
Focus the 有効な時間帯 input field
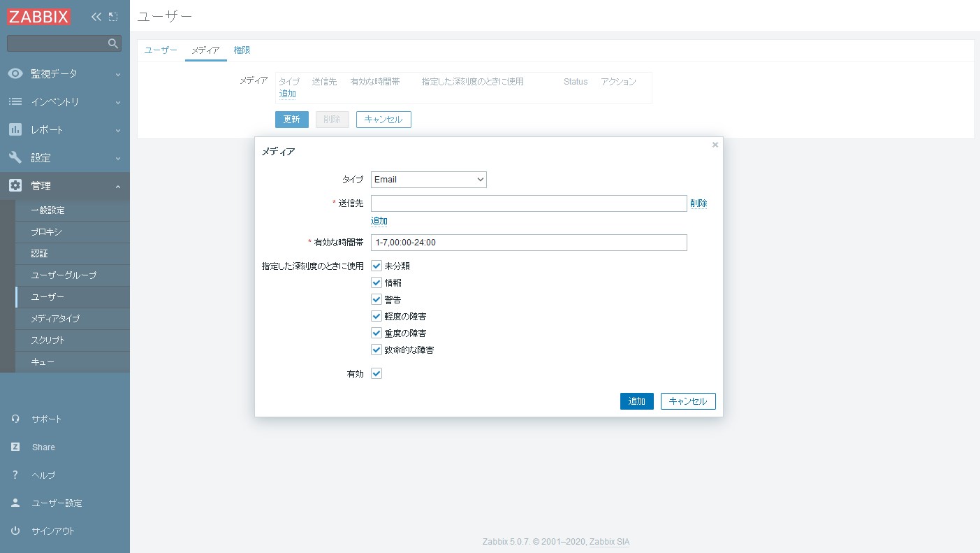click(x=529, y=243)
